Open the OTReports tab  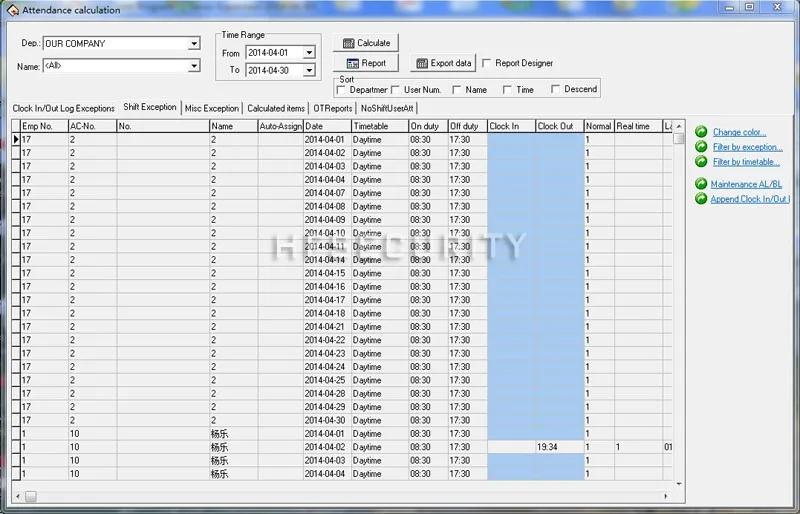coord(333,108)
